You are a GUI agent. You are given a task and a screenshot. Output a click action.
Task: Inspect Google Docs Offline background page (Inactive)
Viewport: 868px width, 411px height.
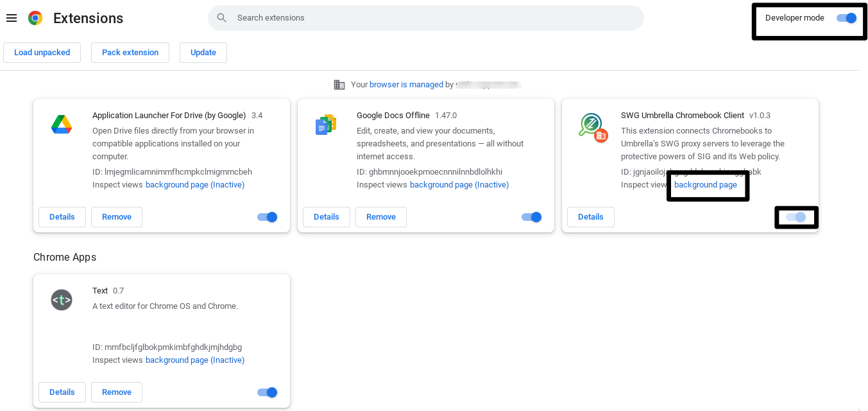tap(459, 185)
